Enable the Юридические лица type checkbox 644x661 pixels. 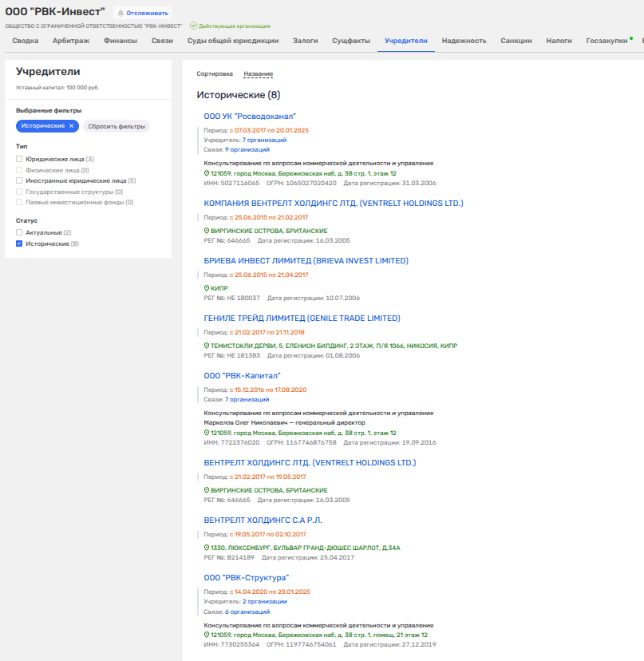19,160
